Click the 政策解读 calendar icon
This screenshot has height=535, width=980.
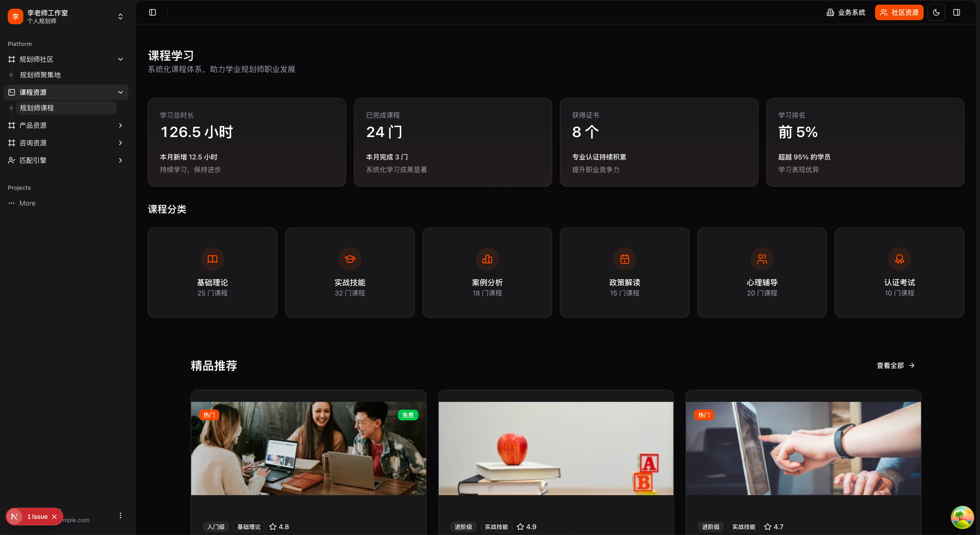point(624,259)
